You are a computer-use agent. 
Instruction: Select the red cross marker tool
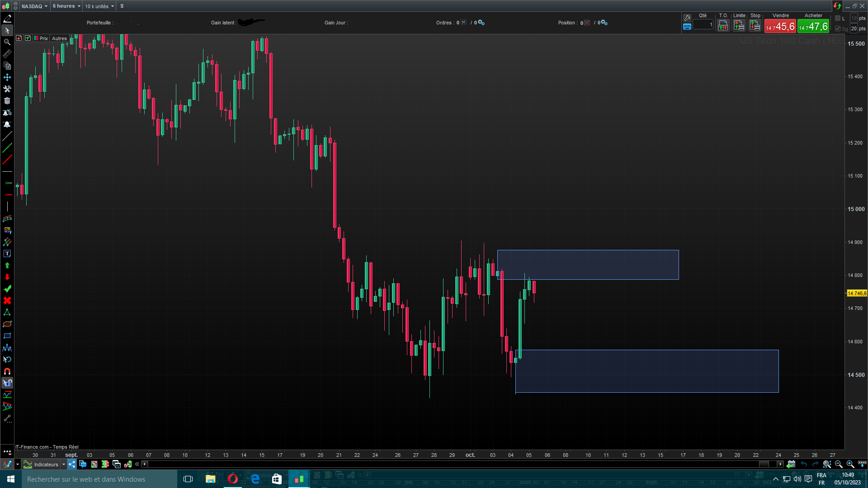pos(7,300)
